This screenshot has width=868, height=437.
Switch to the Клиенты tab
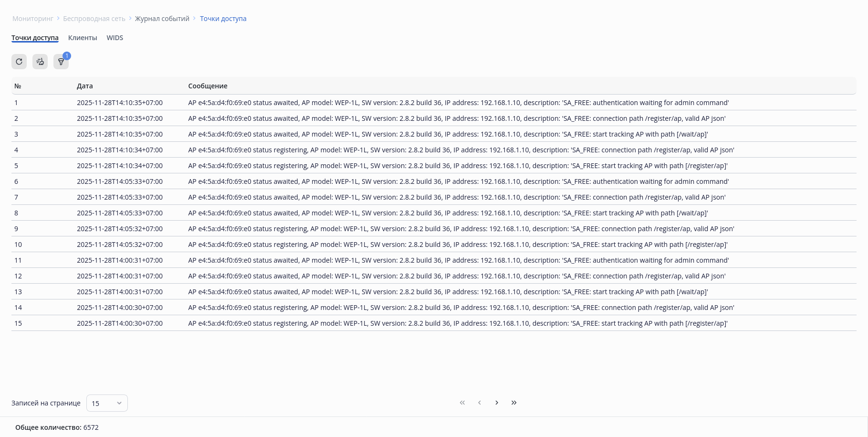coord(83,38)
